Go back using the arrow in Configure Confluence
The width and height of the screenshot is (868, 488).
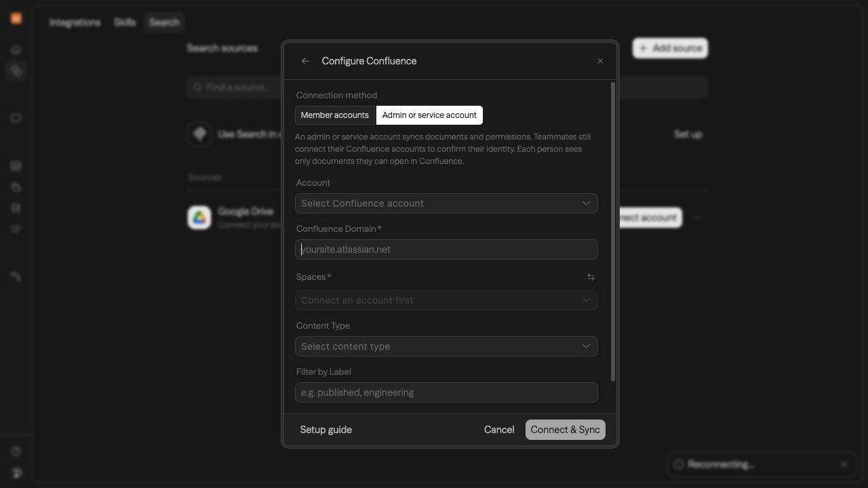(305, 61)
